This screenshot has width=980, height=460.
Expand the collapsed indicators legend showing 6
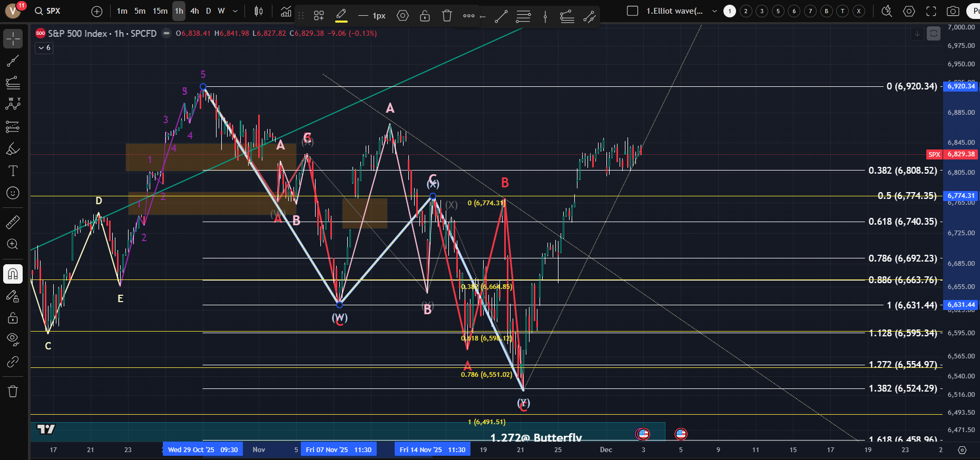pyautogui.click(x=44, y=48)
